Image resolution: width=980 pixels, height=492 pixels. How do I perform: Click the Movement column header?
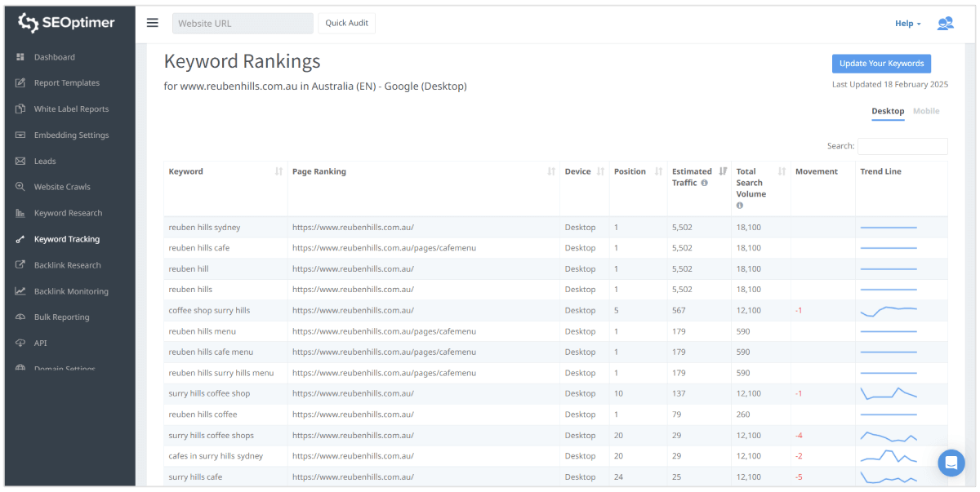(x=817, y=171)
